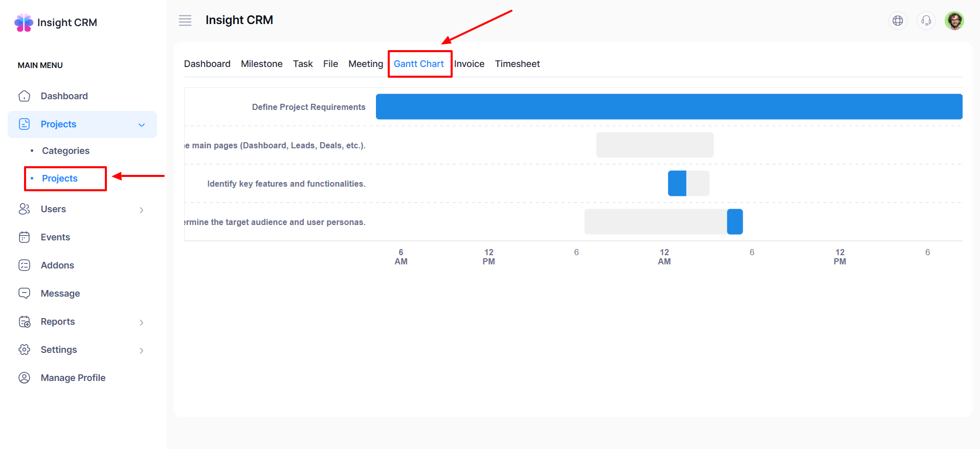Viewport: 980px width, 449px height.
Task: Click the Message chat icon in sidebar
Action: (x=24, y=294)
